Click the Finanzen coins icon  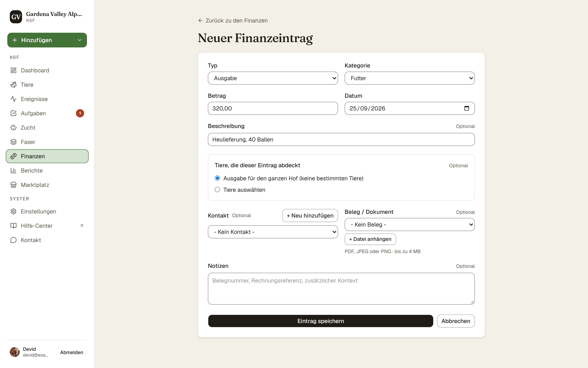[13, 156]
